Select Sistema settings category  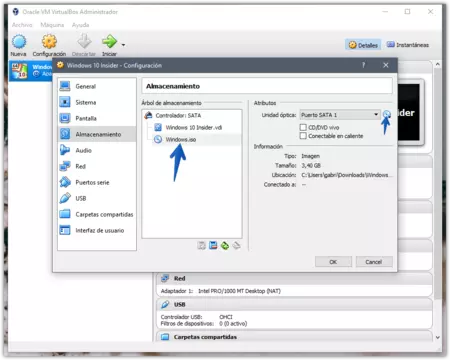[x=97, y=102]
